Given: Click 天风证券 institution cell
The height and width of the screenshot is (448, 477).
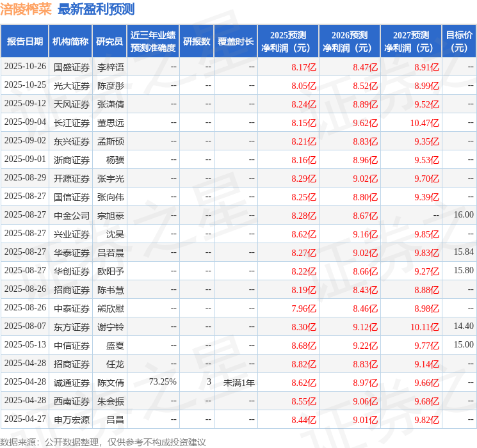Looking at the screenshot, I should [72, 104].
